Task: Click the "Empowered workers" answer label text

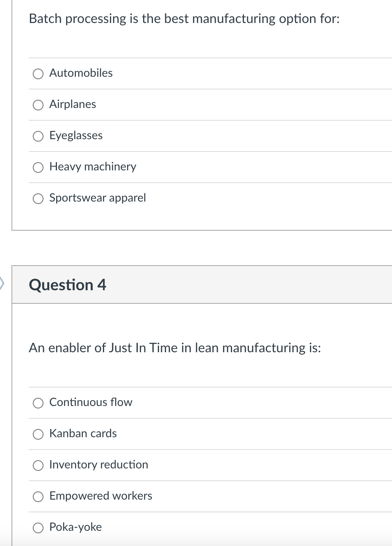Action: [x=100, y=496]
